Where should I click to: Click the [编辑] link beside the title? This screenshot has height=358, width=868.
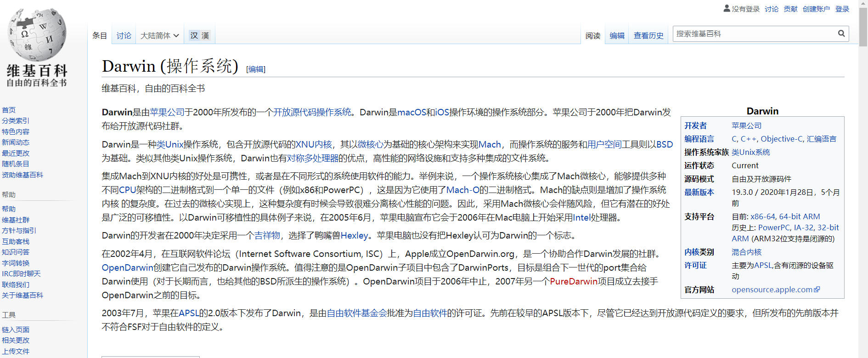[x=256, y=69]
